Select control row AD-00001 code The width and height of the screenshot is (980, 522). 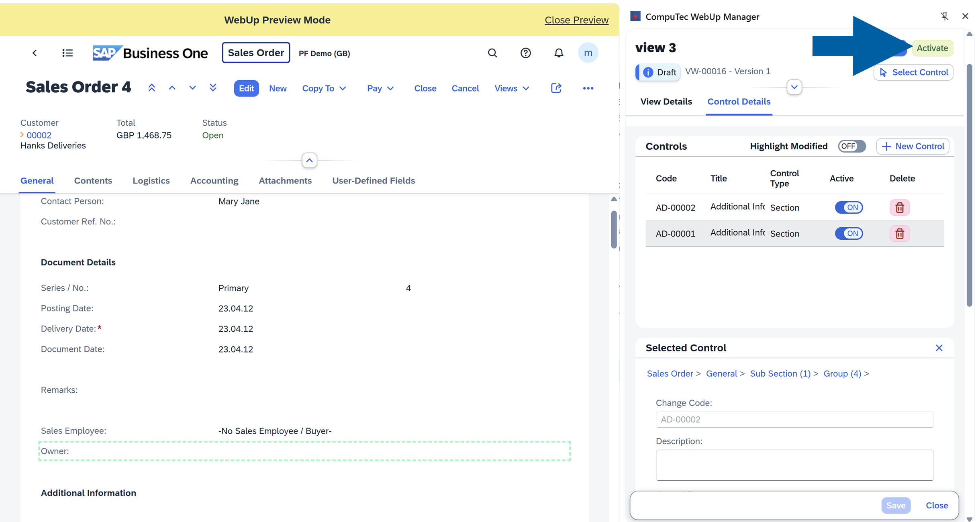coord(675,234)
